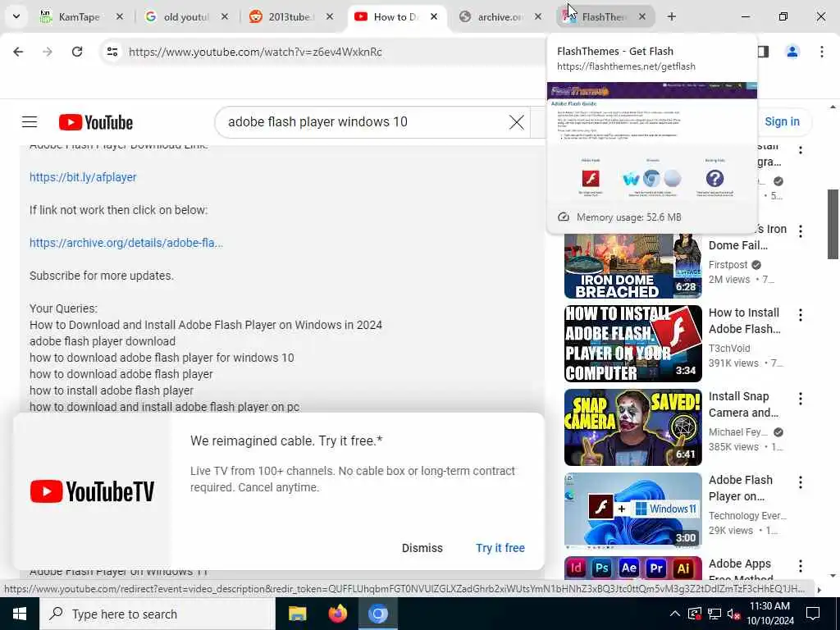The height and width of the screenshot is (630, 840).
Task: Go forward to the next page
Action: 48,52
